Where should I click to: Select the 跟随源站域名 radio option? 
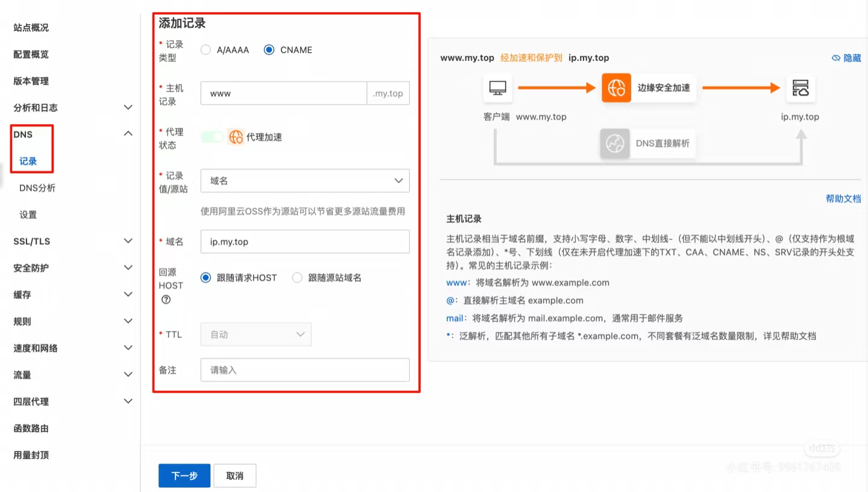[x=297, y=278]
